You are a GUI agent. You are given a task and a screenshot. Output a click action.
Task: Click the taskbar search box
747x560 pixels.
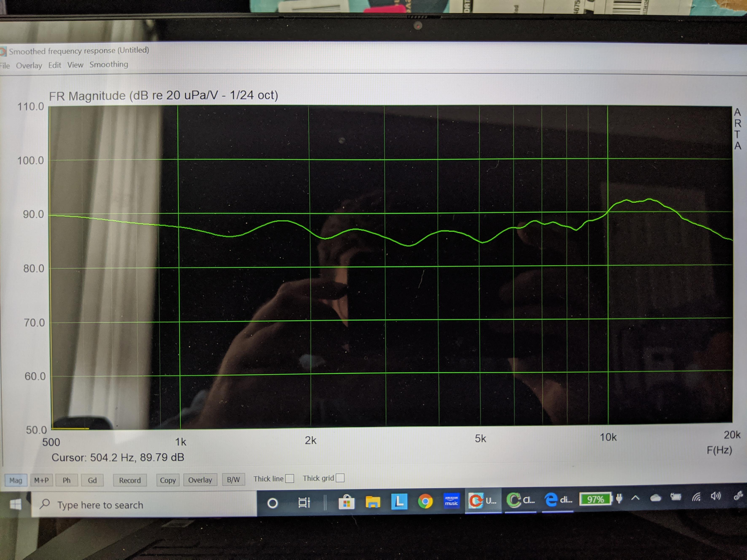tap(144, 504)
